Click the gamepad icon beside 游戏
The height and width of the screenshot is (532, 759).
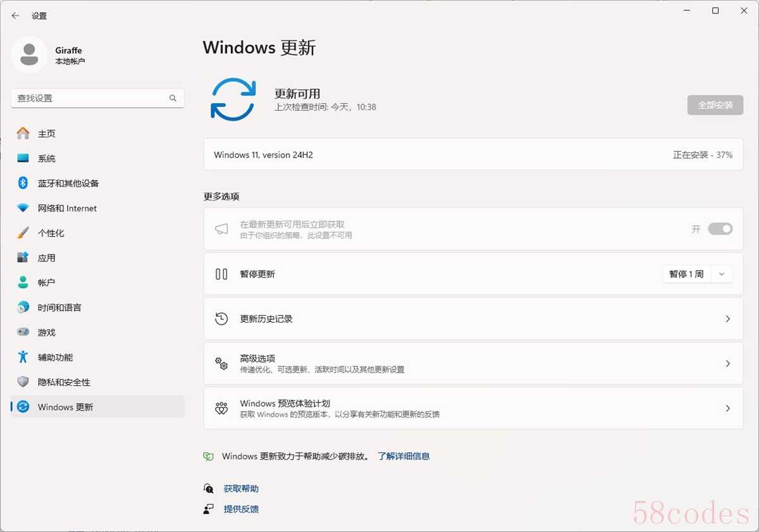[23, 332]
